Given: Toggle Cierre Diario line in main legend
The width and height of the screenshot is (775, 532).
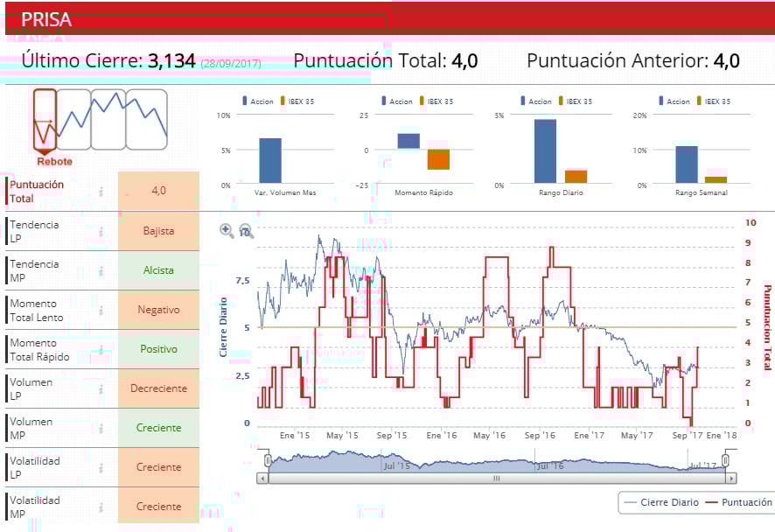Looking at the screenshot, I should (661, 502).
